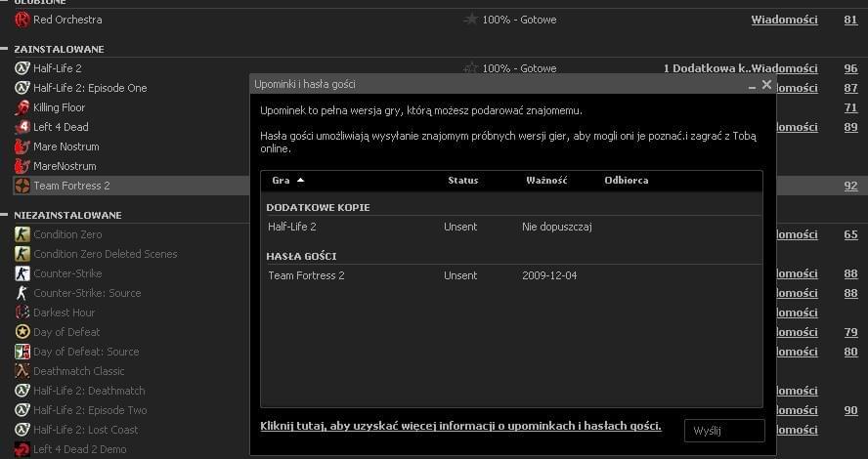Click the Half-Life 2 icon in the library list
The width and height of the screenshot is (868, 459).
pos(22,68)
